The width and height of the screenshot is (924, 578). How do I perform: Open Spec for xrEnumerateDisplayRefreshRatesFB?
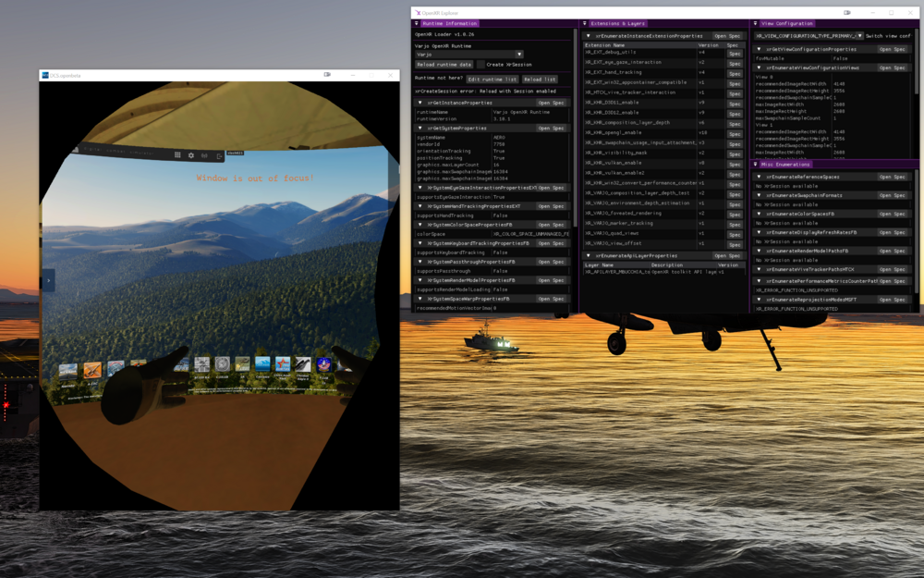(x=893, y=232)
